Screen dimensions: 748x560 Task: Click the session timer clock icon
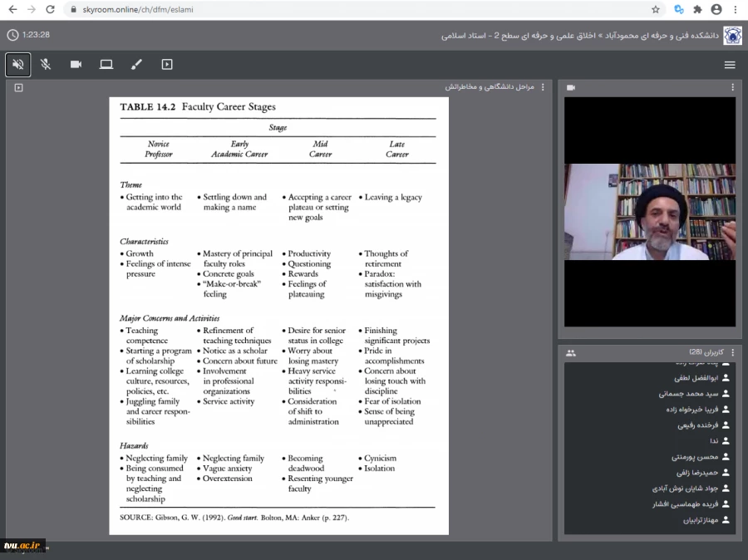[12, 35]
